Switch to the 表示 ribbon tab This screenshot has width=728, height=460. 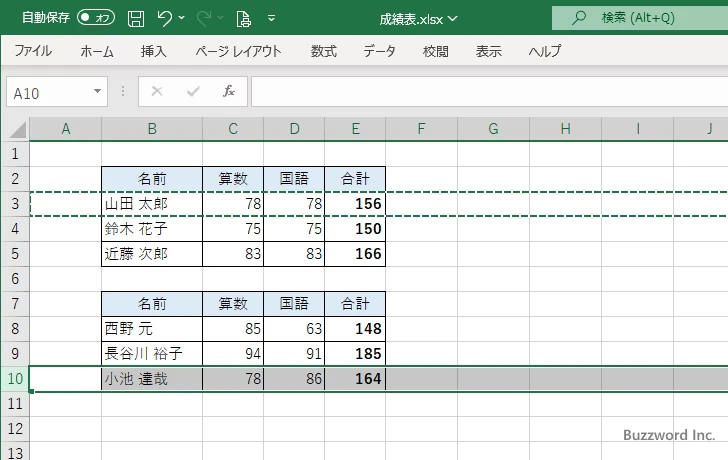(488, 51)
